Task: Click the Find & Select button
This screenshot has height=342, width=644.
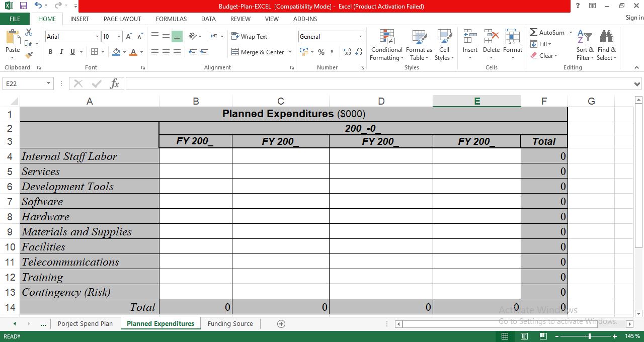Action: [x=606, y=45]
